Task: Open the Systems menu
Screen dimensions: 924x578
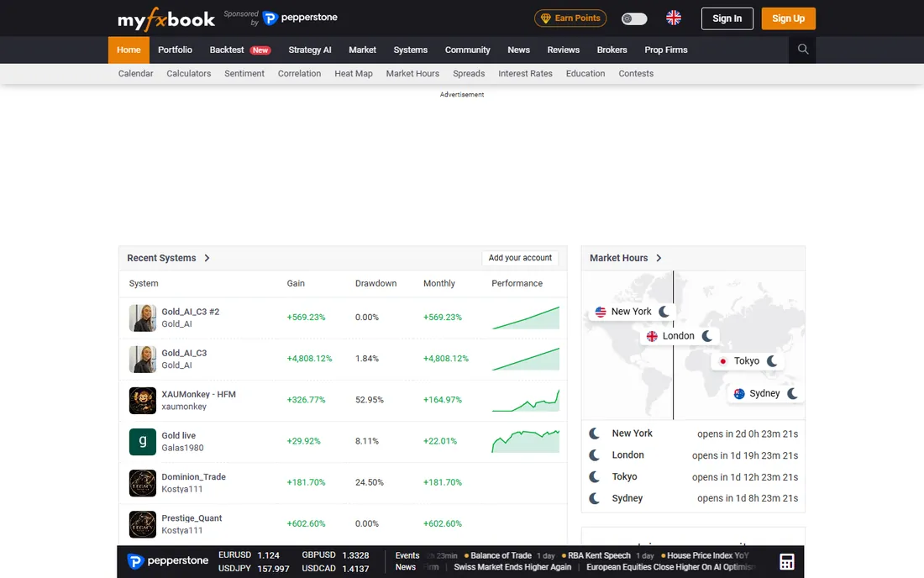Action: 411,50
